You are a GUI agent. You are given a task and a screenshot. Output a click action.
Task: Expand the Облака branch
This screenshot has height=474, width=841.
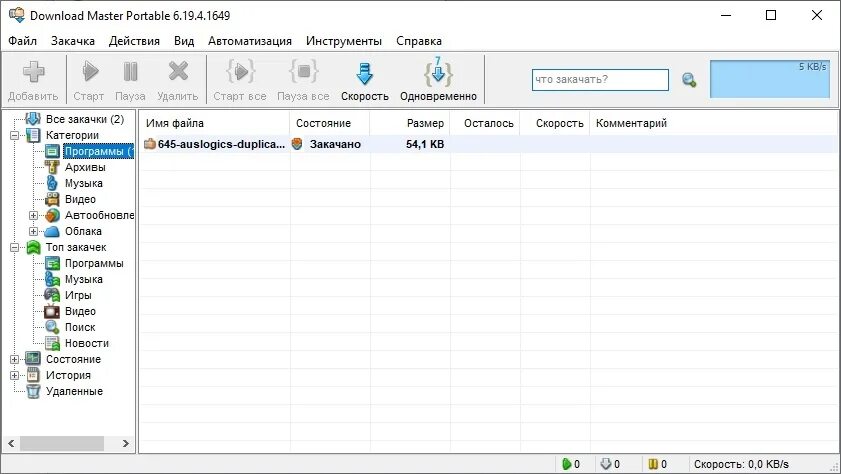(33, 232)
